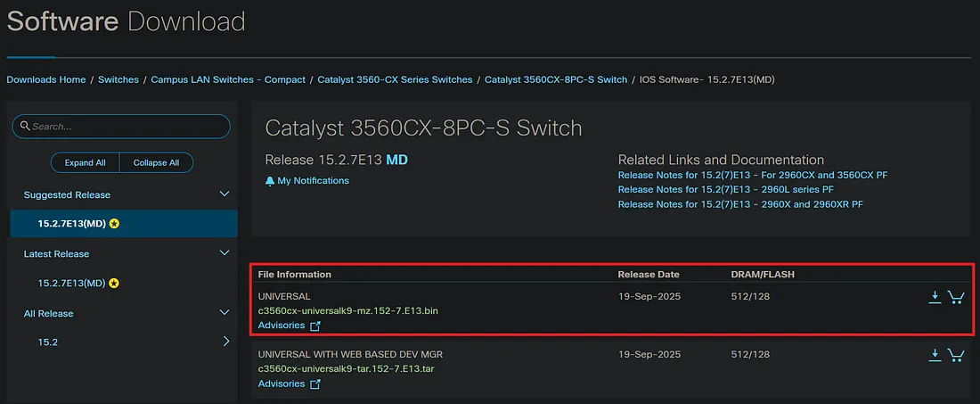The width and height of the screenshot is (980, 404).
Task: Open external link icon next to first Advisories
Action: (315, 326)
